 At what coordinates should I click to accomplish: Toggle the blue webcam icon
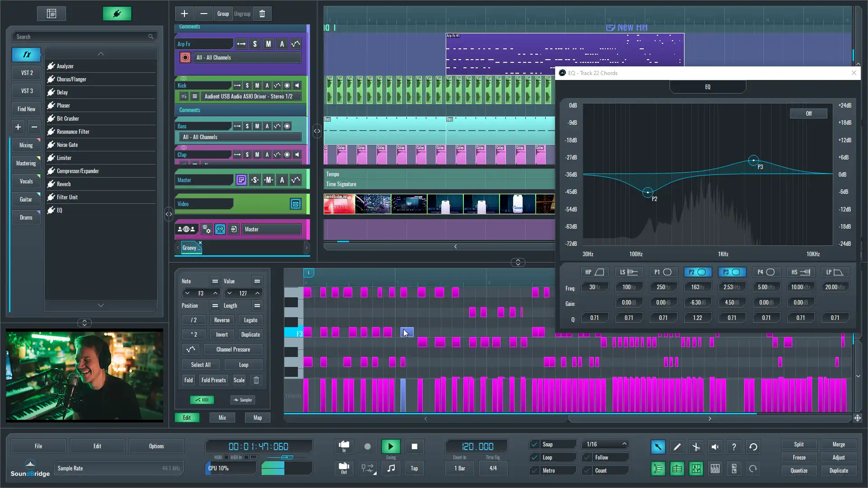point(220,229)
